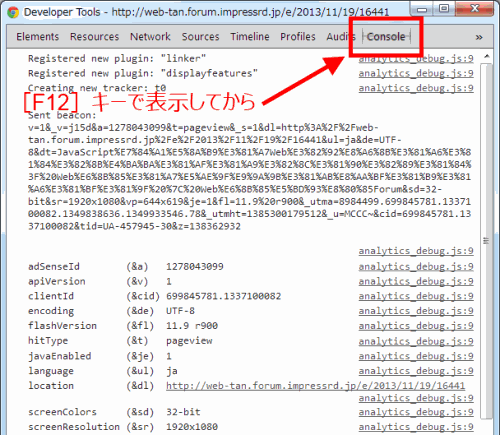Expand the » overflow panel list

click(479, 37)
